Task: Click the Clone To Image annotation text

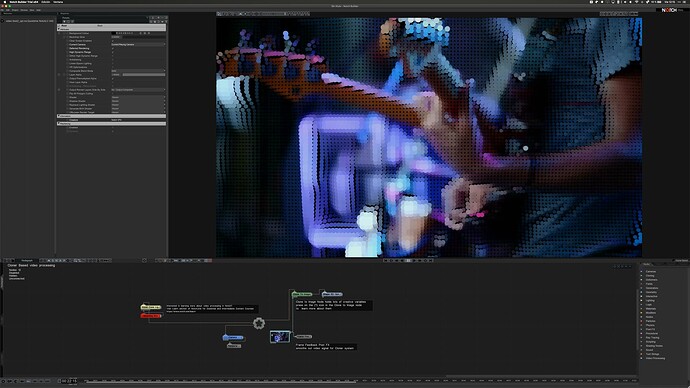Action: pyautogui.click(x=333, y=305)
